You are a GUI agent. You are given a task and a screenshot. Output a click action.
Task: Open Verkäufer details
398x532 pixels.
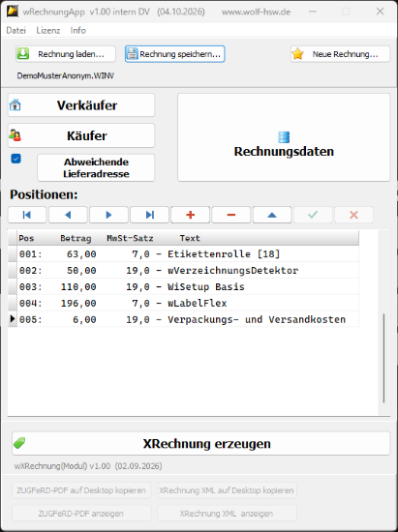point(81,105)
